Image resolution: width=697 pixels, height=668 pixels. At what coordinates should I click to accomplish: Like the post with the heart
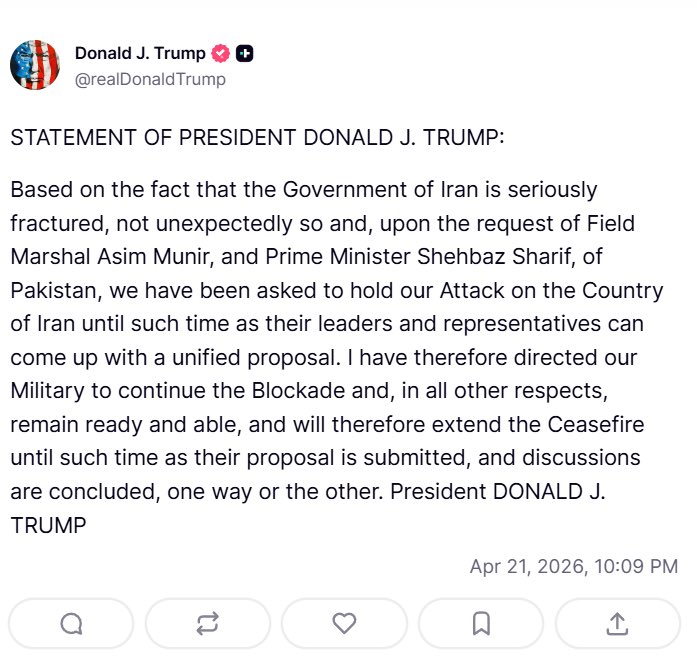pos(344,623)
